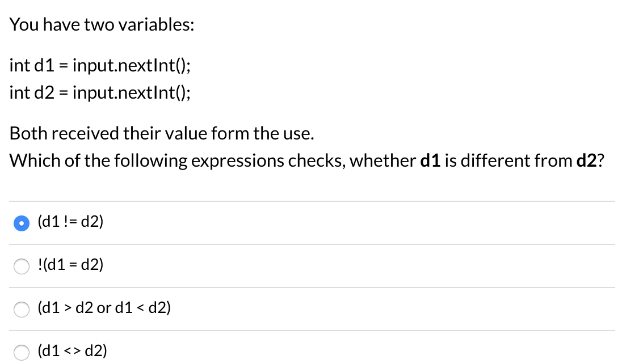Click the currently selected blue radio indicator
The height and width of the screenshot is (364, 622).
click(x=21, y=223)
